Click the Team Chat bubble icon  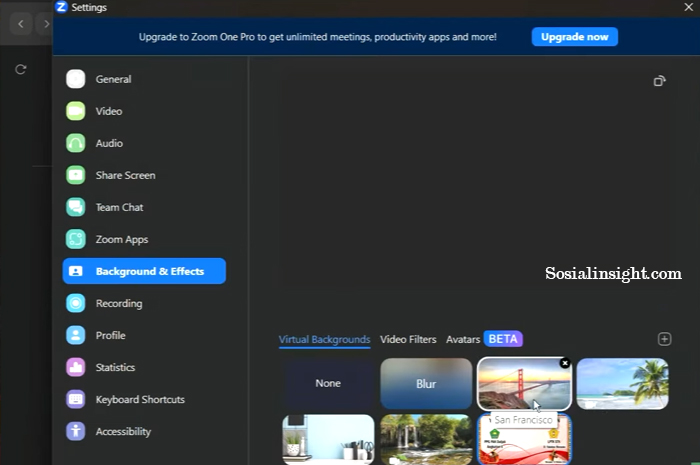click(x=75, y=207)
